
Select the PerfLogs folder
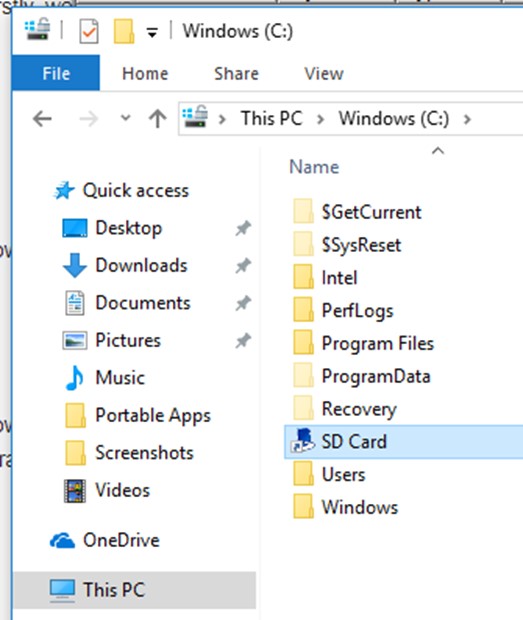pos(357,311)
